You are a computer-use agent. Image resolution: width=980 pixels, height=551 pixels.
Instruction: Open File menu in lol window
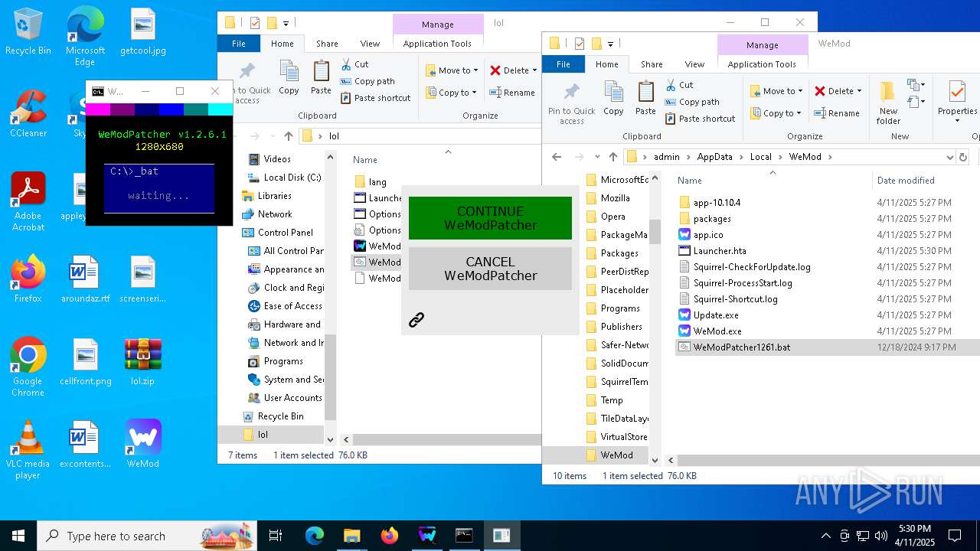(239, 44)
